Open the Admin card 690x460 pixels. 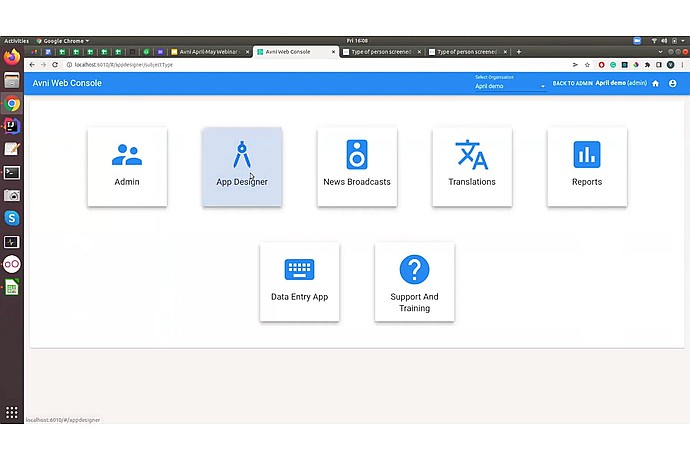coord(127,167)
